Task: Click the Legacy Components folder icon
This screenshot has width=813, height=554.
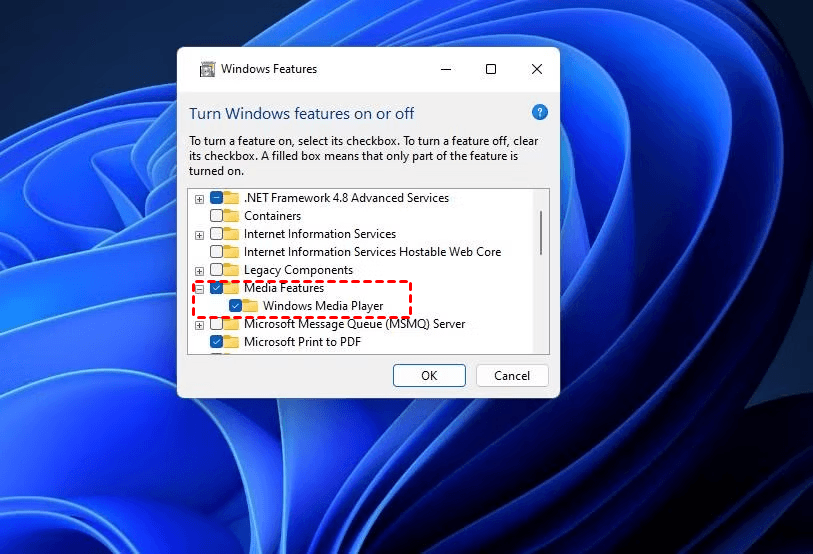Action: point(232,270)
